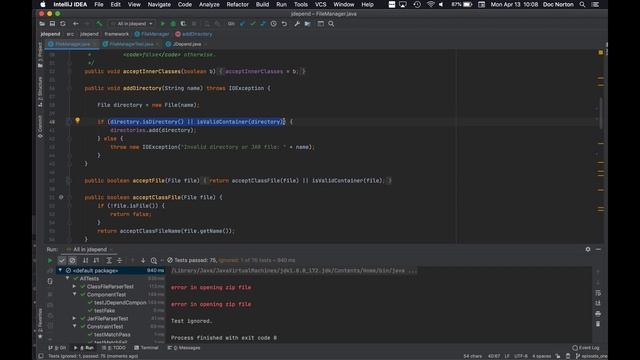Screen dimensions: 640x360
Task: Switch to JDepend.java editor tab
Action: (x=186, y=44)
